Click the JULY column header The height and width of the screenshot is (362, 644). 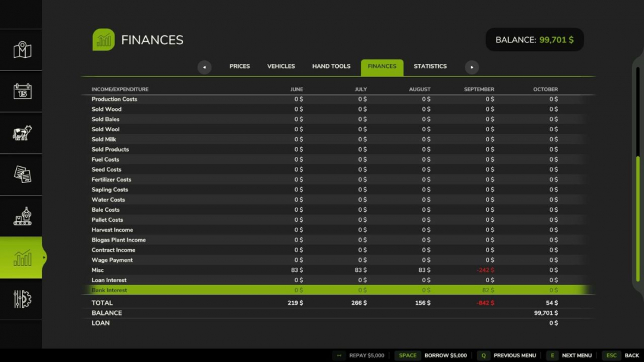(361, 89)
